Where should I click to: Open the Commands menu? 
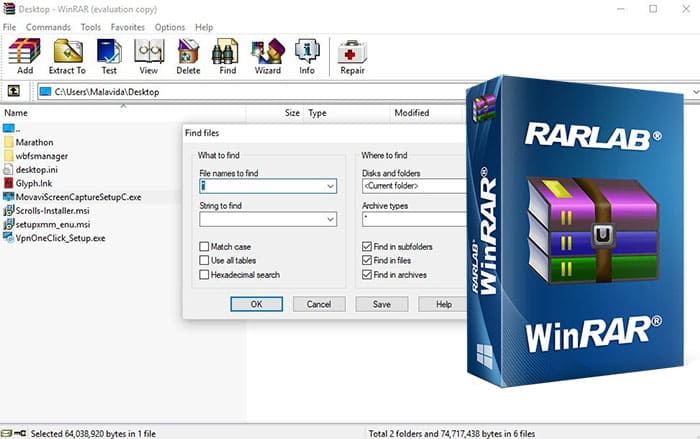48,27
